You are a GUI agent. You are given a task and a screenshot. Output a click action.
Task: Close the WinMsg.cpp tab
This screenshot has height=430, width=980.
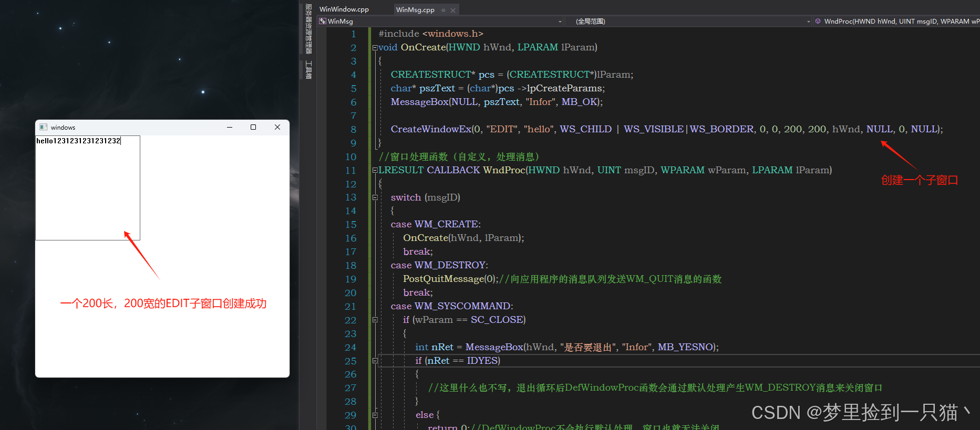(x=453, y=10)
